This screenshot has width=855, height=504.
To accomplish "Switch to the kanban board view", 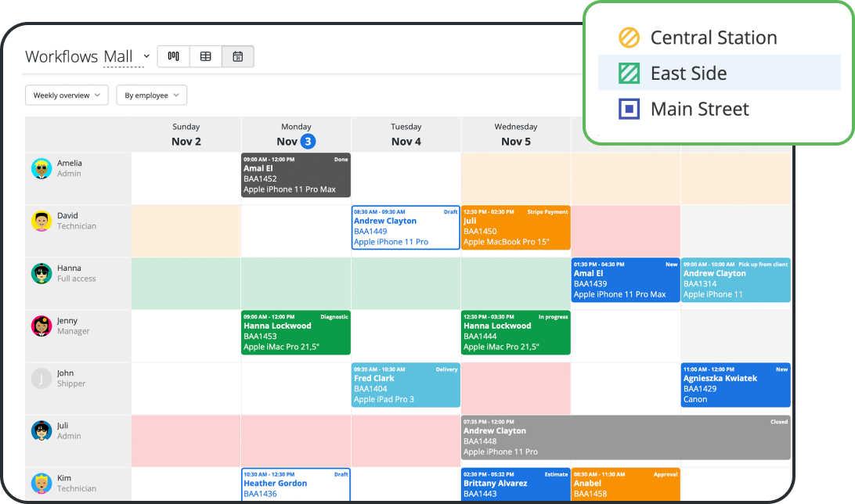I will click(x=174, y=56).
